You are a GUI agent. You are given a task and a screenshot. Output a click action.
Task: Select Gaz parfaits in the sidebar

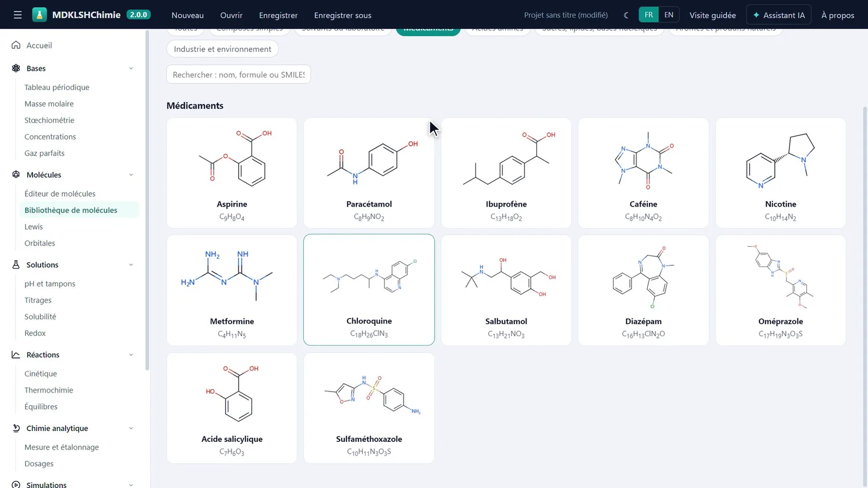[x=44, y=153]
